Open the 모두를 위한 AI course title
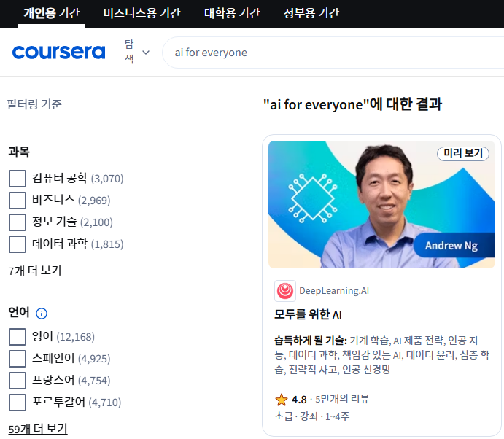The image size is (504, 439). [x=308, y=314]
